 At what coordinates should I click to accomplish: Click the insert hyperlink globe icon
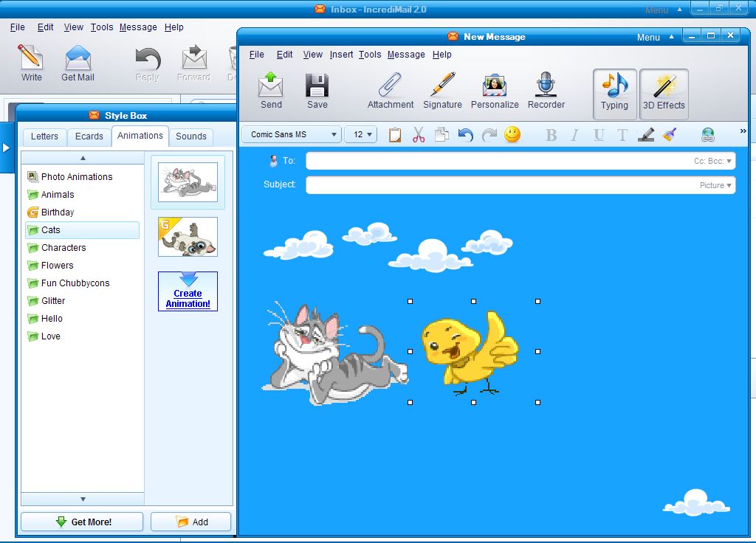[x=708, y=135]
